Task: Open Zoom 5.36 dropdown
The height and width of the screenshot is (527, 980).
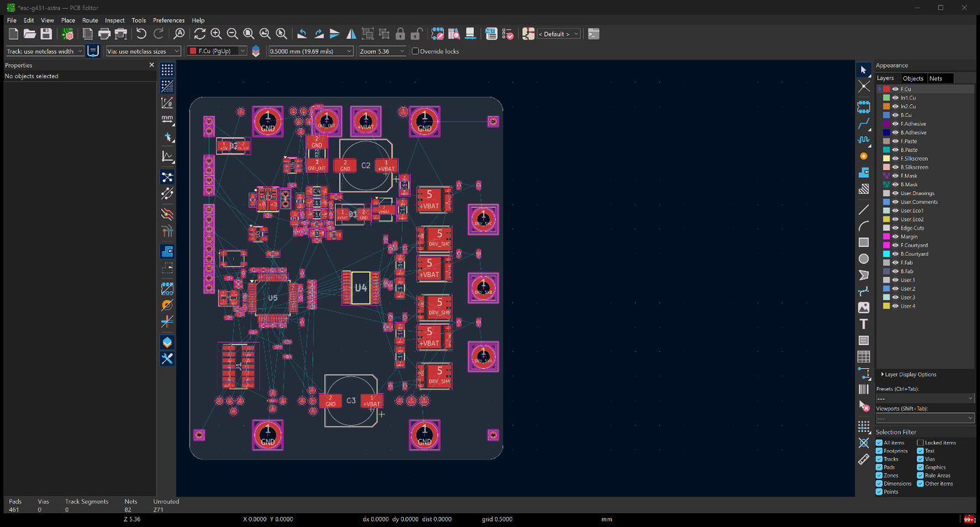Action: (382, 51)
